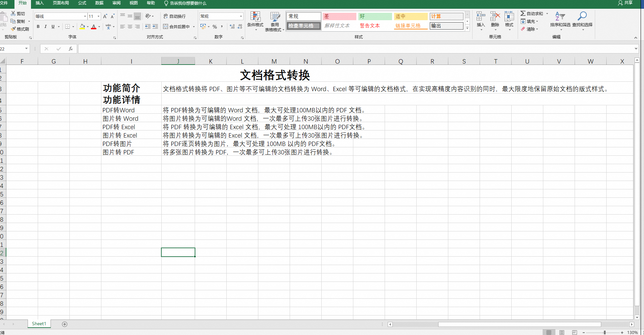Open the cell Format (格式) menu

pyautogui.click(x=509, y=21)
